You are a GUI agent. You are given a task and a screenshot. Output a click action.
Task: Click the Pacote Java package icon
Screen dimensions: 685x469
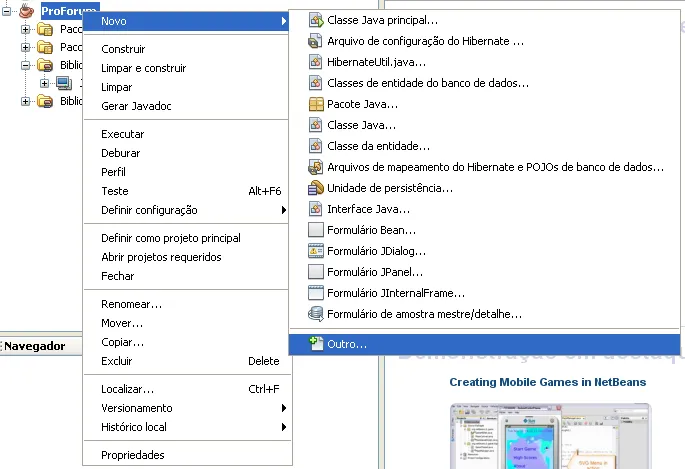click(316, 104)
